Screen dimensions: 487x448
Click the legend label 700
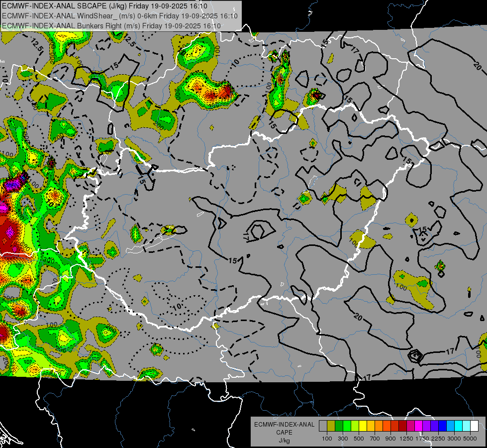375,439
